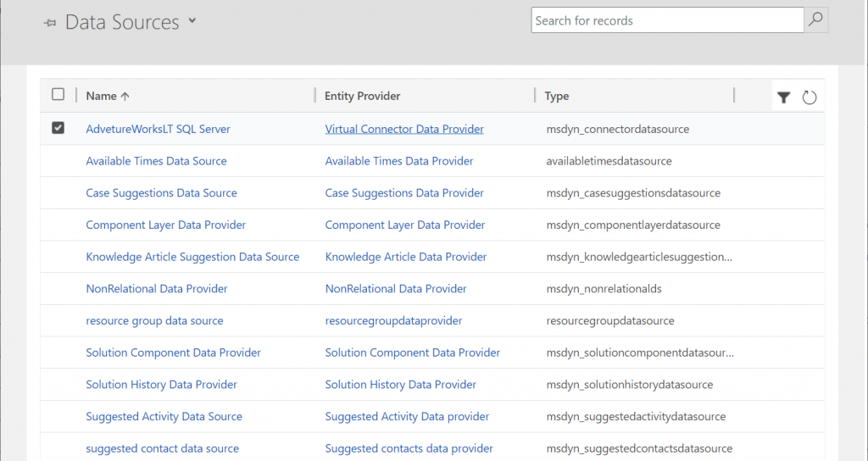Open resourcegroupdataprovider link
The height and width of the screenshot is (461, 868).
pyautogui.click(x=393, y=321)
